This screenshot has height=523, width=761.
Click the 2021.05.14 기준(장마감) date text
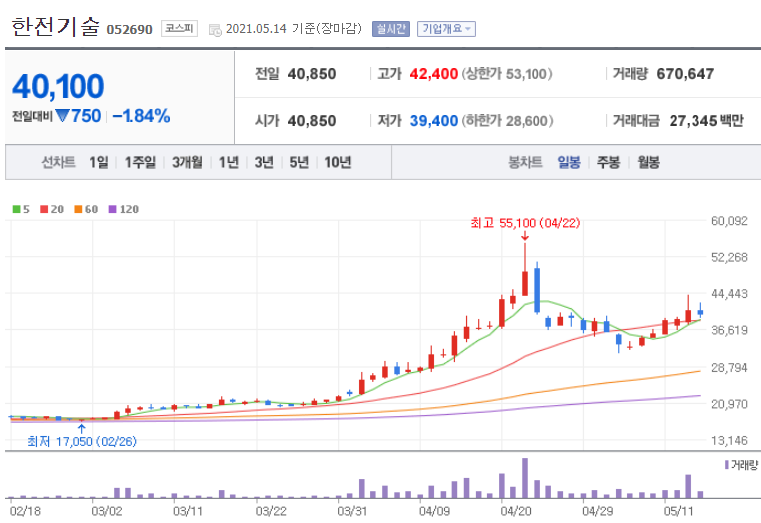[294, 29]
